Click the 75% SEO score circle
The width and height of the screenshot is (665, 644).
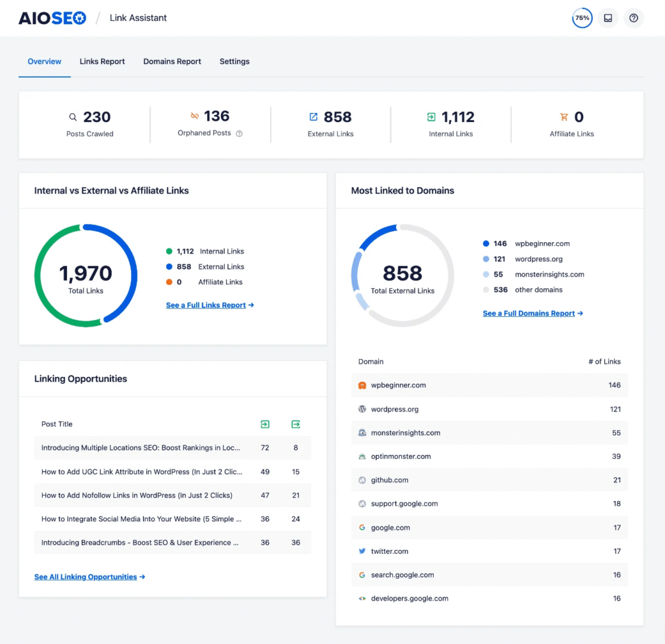[x=582, y=18]
